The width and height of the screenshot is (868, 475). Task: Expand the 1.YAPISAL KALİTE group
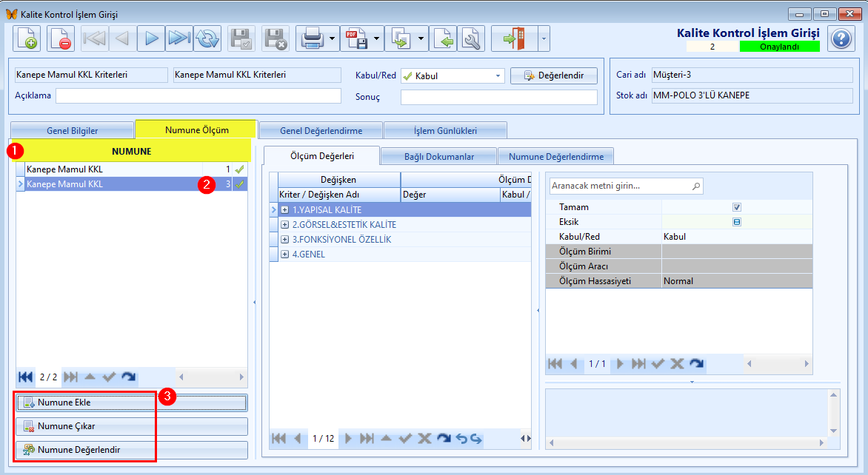[x=284, y=210]
